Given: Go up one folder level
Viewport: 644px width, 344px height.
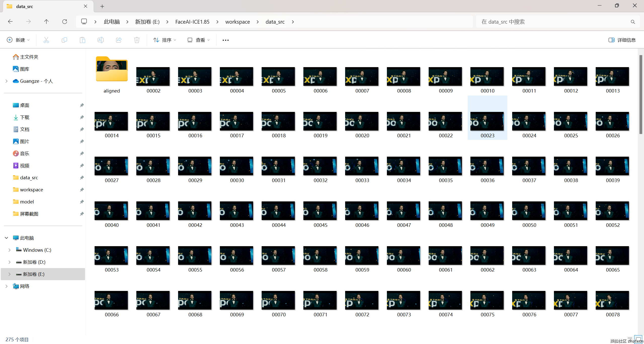Looking at the screenshot, I should (46, 22).
